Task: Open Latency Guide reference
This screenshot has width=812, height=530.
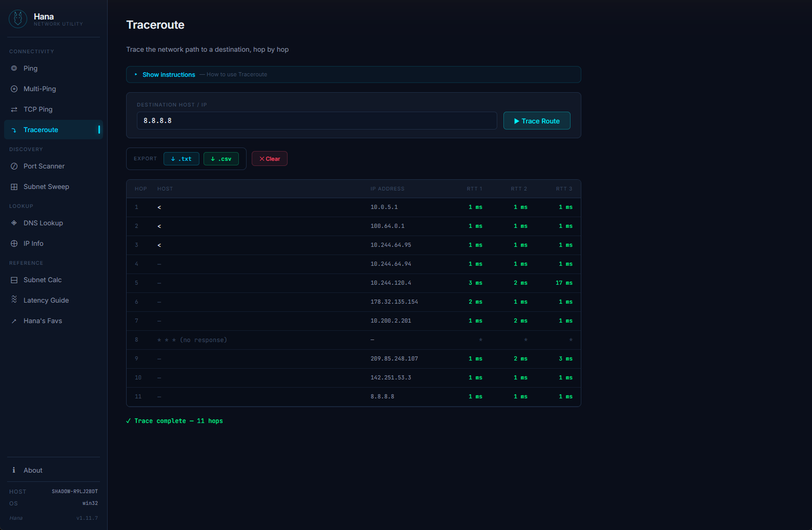Action: (x=53, y=300)
